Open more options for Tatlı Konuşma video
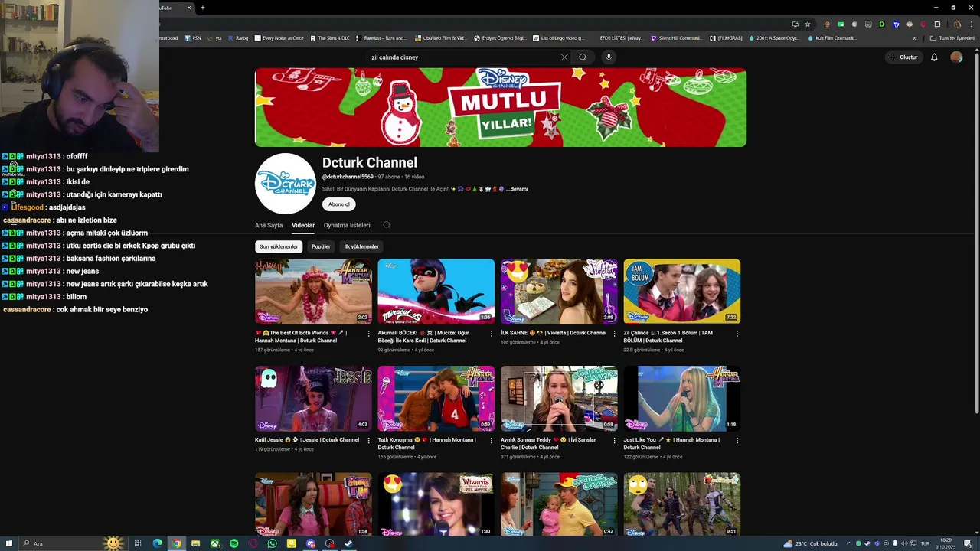This screenshot has width=980, height=551. pos(491,441)
